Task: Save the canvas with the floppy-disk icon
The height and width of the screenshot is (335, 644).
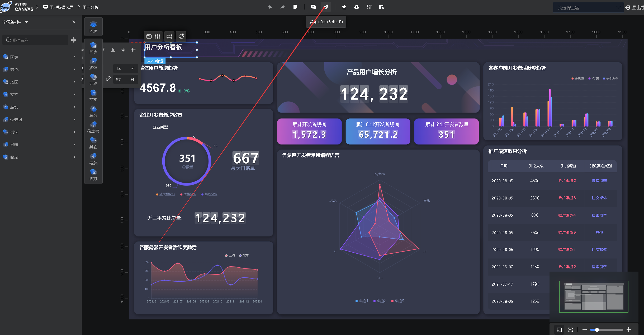Action: tap(295, 7)
